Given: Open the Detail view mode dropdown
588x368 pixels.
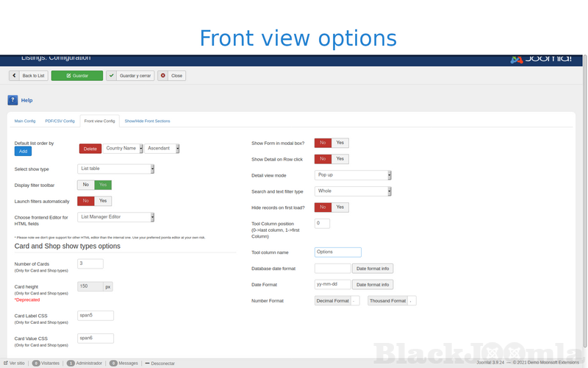Looking at the screenshot, I should coord(353,175).
